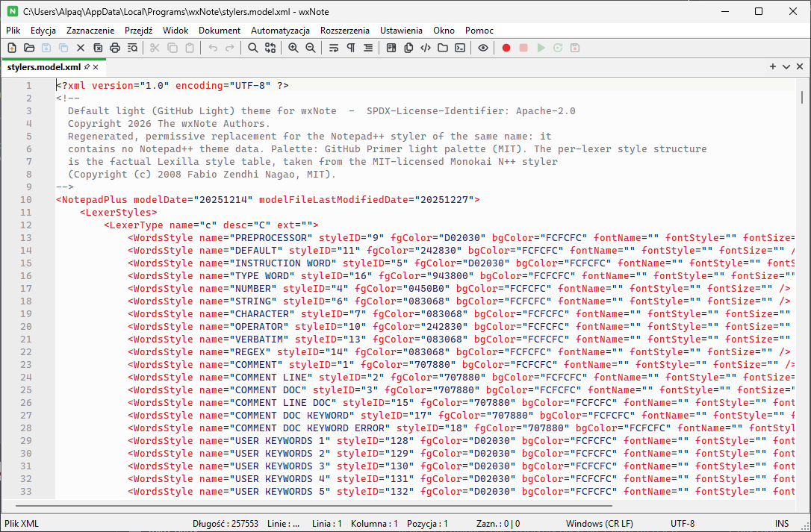Click Windows (CR LF) line ending selector
Image resolution: width=811 pixels, height=532 pixels.
599,524
